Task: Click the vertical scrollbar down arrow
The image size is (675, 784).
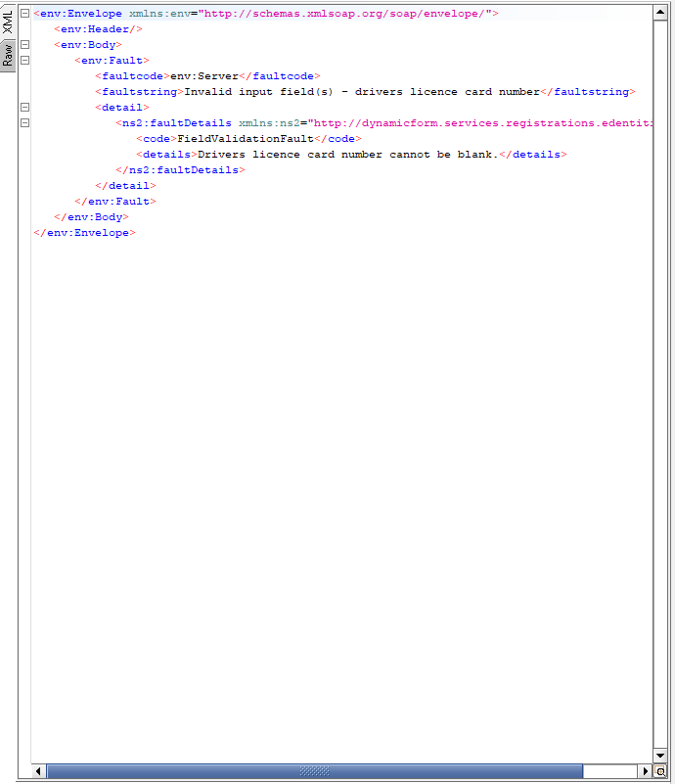Action: pyautogui.click(x=660, y=756)
